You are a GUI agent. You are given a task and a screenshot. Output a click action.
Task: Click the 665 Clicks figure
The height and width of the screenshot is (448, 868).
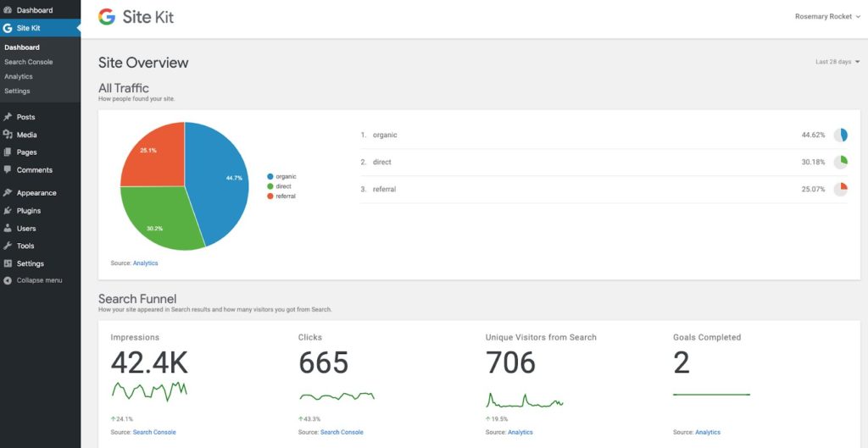click(324, 362)
